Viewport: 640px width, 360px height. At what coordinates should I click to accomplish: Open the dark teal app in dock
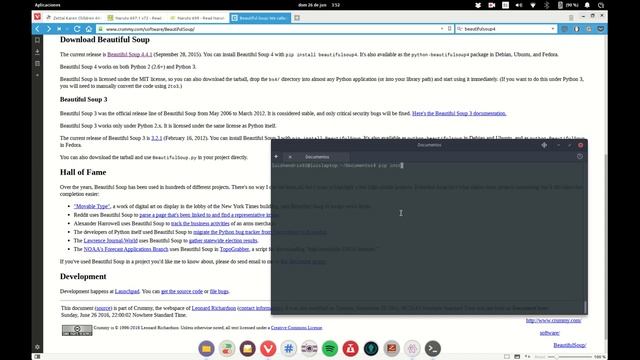[371, 349]
